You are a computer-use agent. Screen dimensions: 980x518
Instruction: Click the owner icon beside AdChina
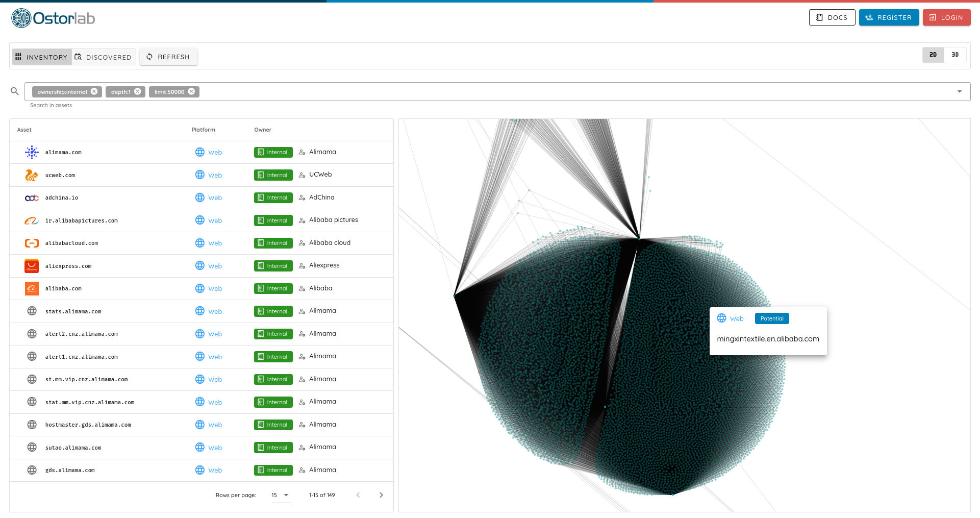click(x=302, y=198)
